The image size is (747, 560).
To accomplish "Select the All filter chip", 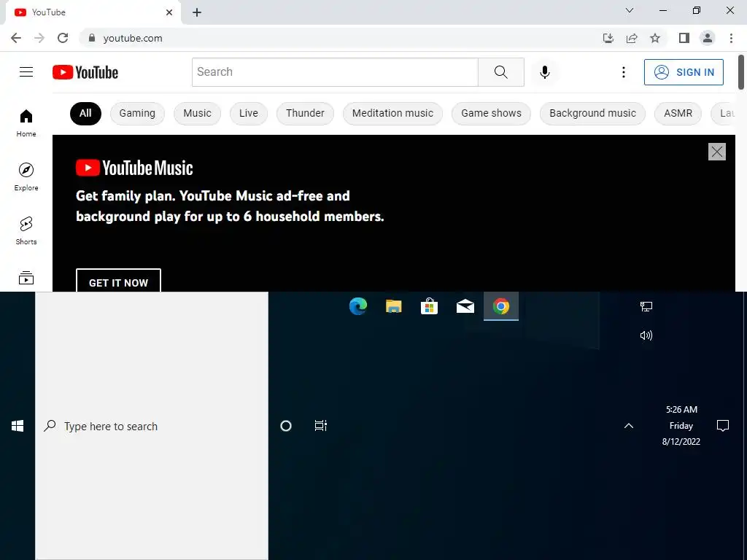I will [85, 113].
